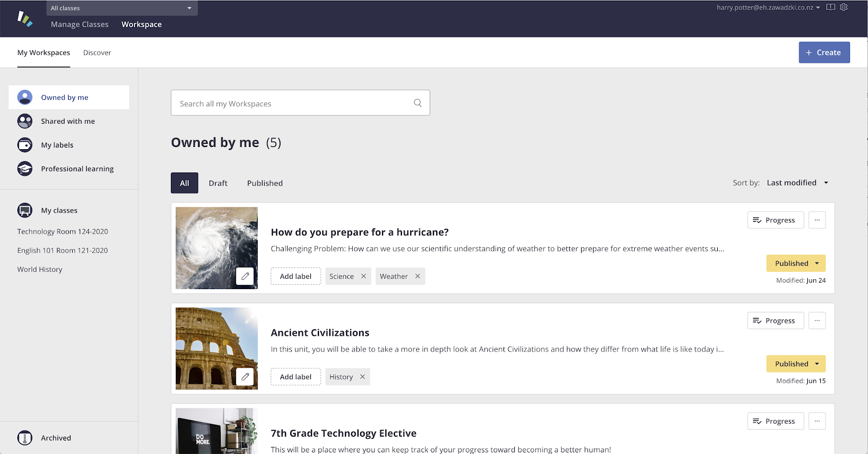Open the All classes dropdown

(x=122, y=8)
